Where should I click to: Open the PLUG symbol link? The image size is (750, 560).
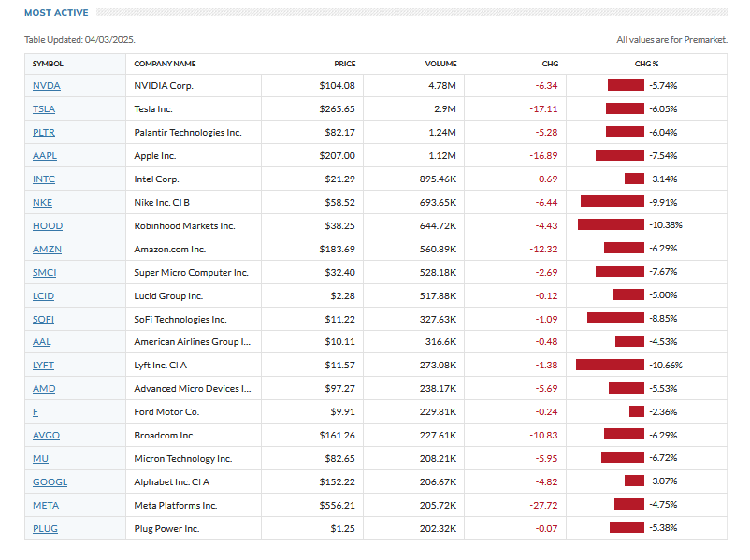point(45,528)
